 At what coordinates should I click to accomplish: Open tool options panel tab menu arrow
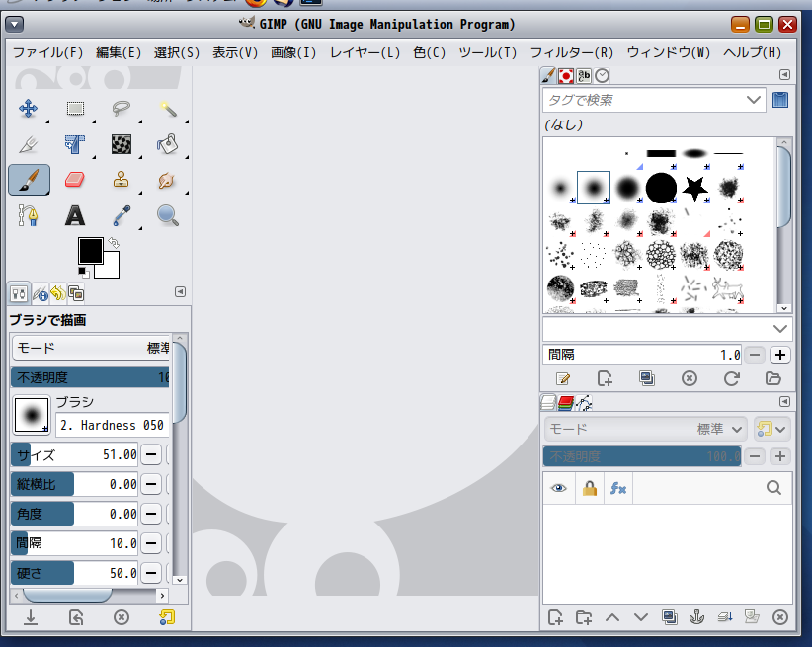(180, 292)
